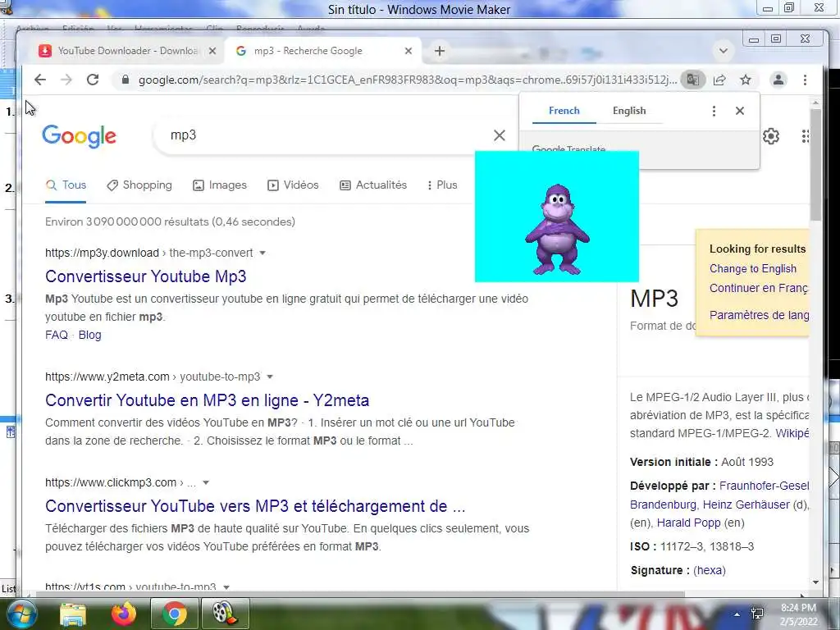Viewport: 840px width, 630px height.
Task: Open the Google Translate icon in address bar
Action: pos(692,80)
